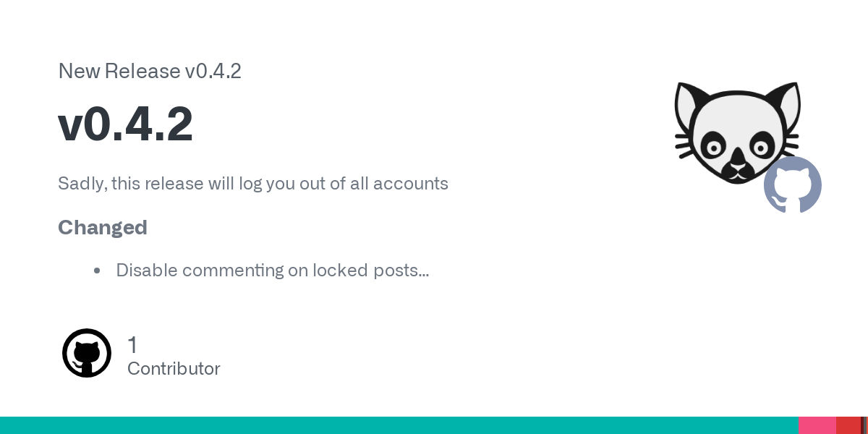Screen dimensions: 868x434
Task: Click the sentence about logging out of accounts
Action: (x=253, y=184)
